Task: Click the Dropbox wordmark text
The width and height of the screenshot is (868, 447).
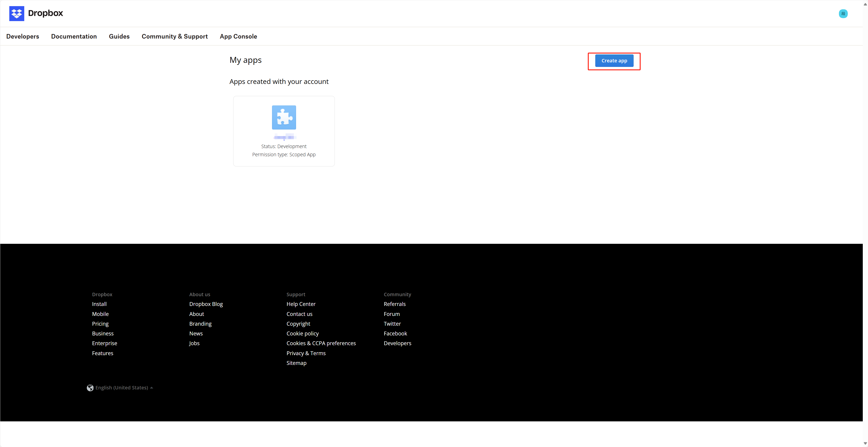Action: click(x=46, y=13)
